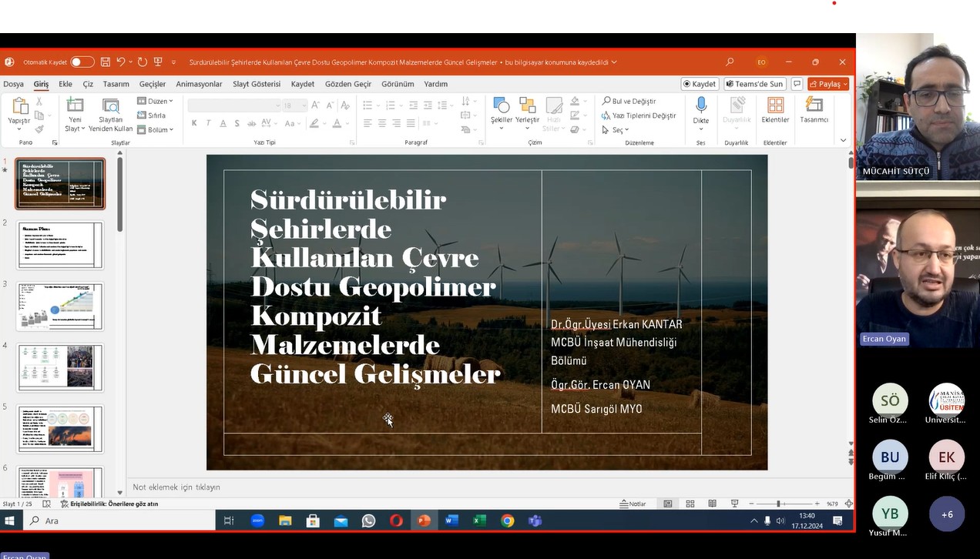
Task: Click the Tasarımcı designer icon
Action: 814,105
